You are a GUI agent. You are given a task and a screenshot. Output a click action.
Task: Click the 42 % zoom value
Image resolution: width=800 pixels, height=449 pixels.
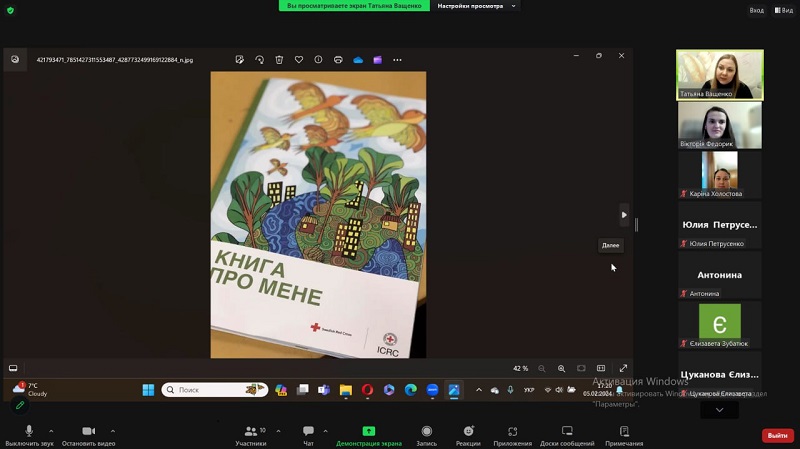(520, 368)
